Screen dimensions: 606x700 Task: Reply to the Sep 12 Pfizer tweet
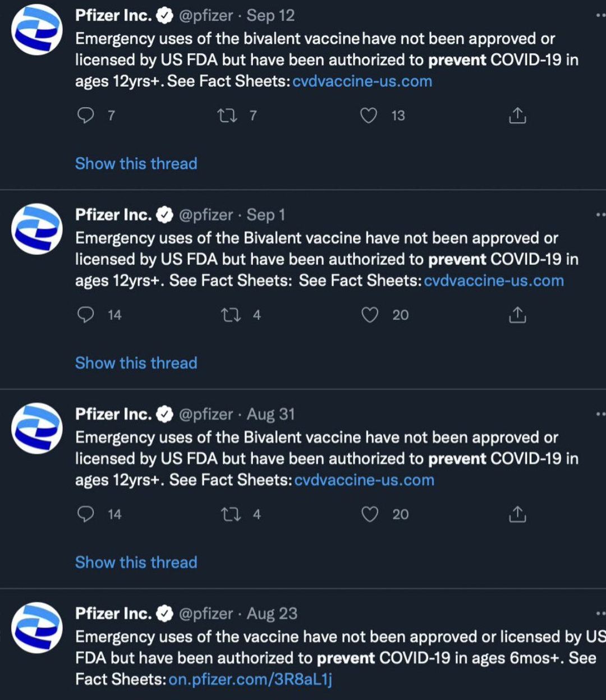[85, 116]
